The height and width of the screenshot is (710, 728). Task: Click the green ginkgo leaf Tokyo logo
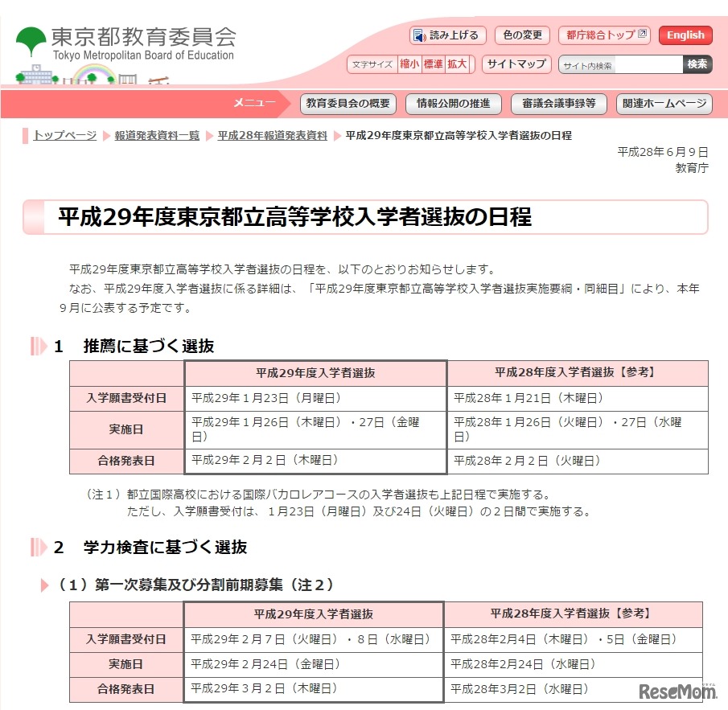(31, 40)
